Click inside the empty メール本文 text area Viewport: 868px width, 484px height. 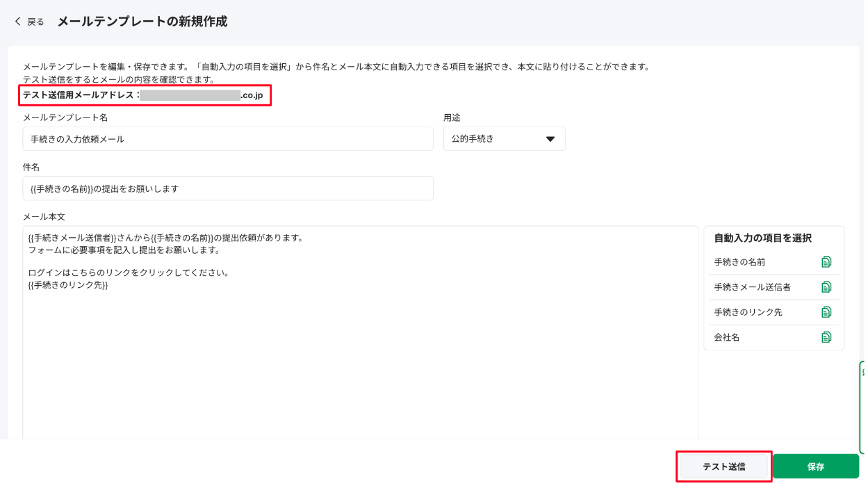[359, 362]
